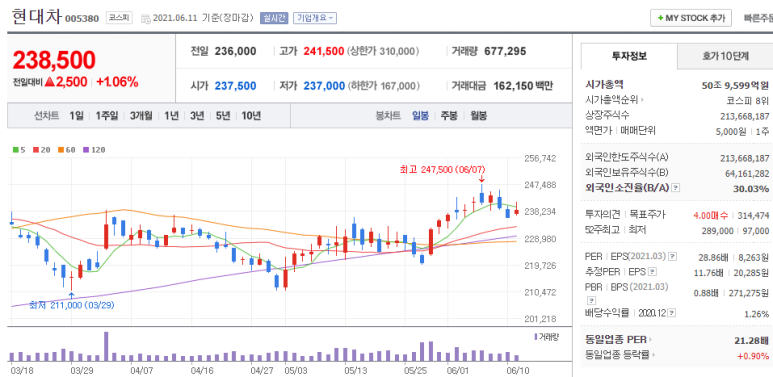
Task: Toggle the 실시간 realtime badge
Action: point(274,18)
